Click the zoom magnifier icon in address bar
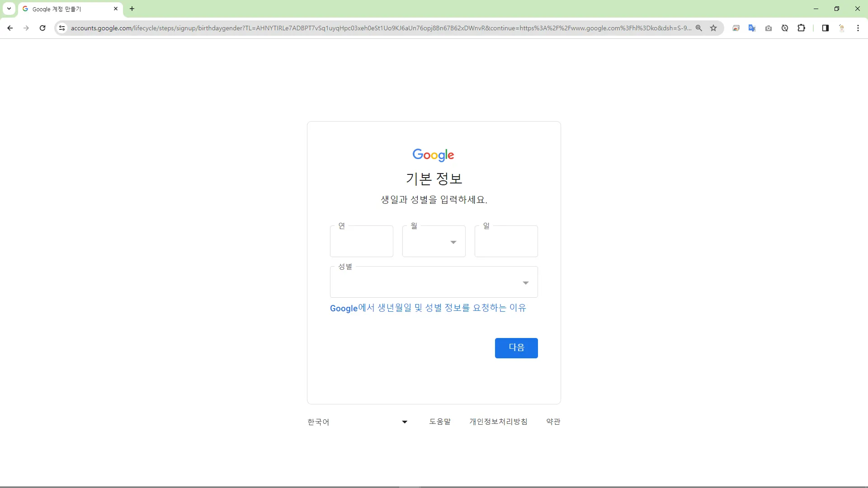868x488 pixels. point(699,28)
